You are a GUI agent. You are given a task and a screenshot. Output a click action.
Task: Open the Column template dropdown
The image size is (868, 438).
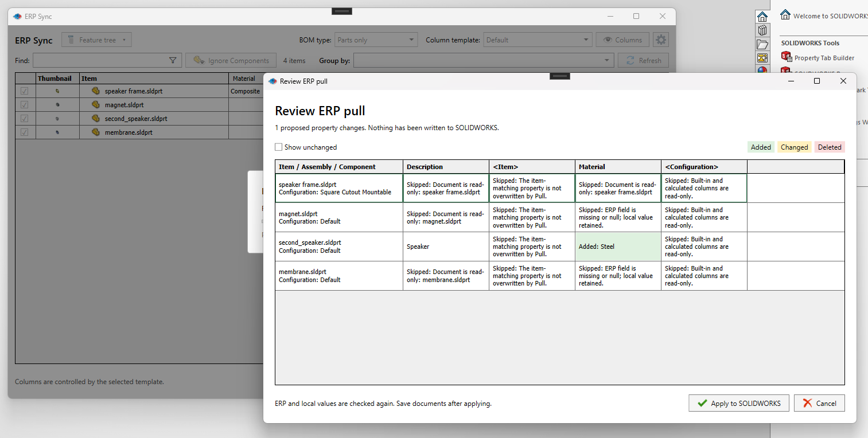(x=538, y=40)
